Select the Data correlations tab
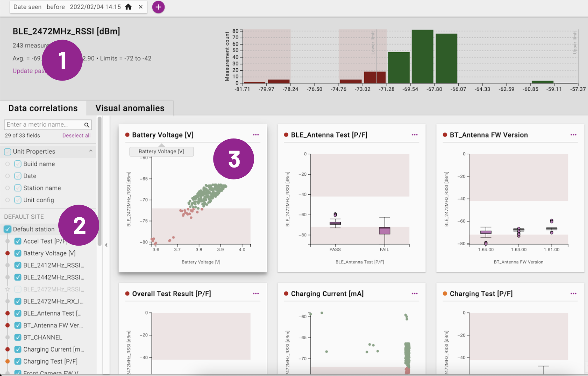 (x=43, y=108)
